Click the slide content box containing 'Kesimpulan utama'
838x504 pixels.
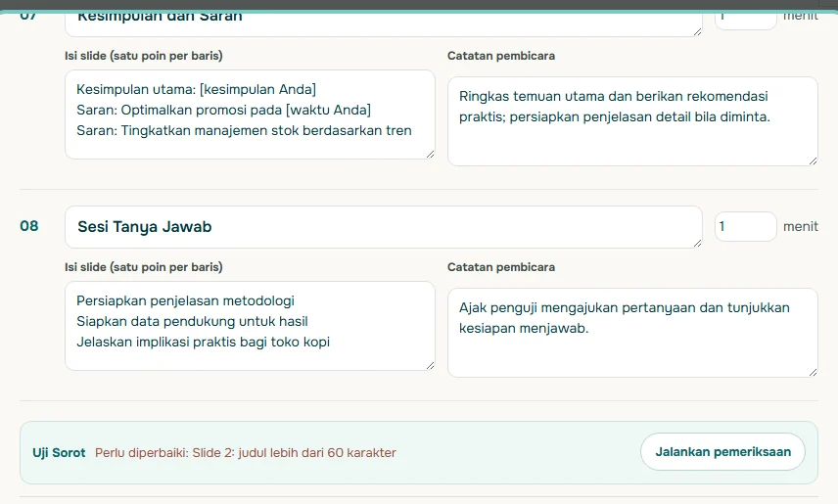click(250, 115)
